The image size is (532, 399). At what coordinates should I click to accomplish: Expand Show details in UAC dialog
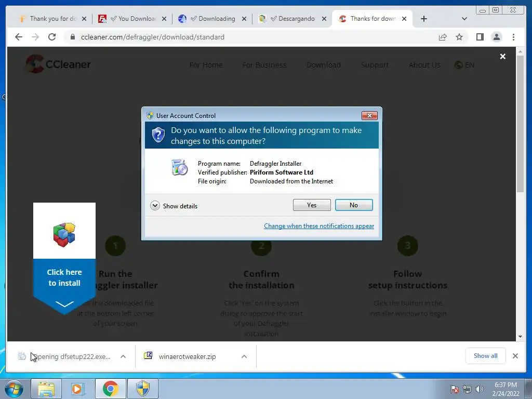point(174,206)
